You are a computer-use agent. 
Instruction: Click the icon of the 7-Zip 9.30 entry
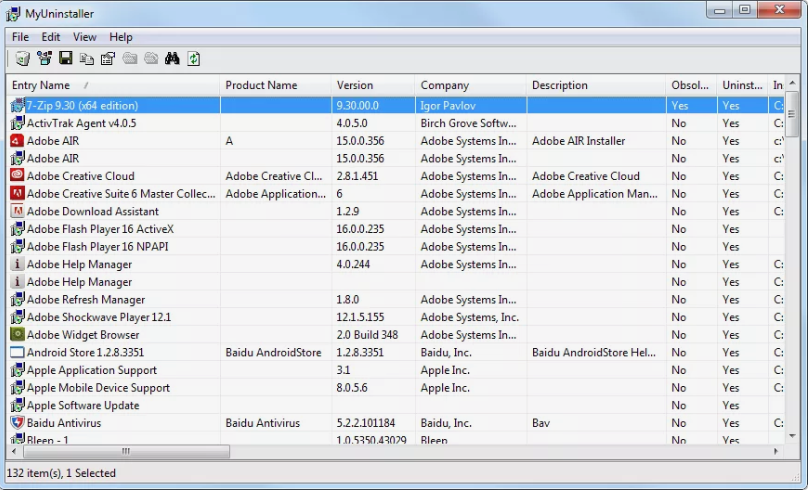(17, 106)
